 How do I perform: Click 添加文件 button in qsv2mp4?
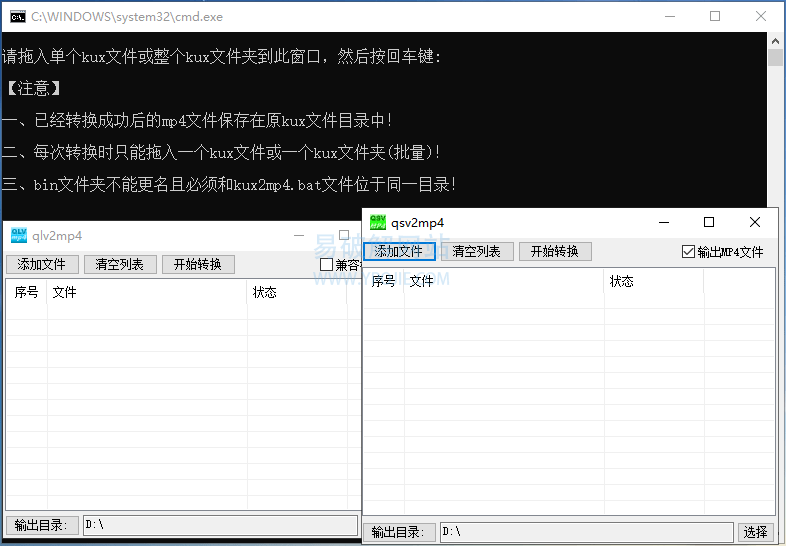[399, 251]
